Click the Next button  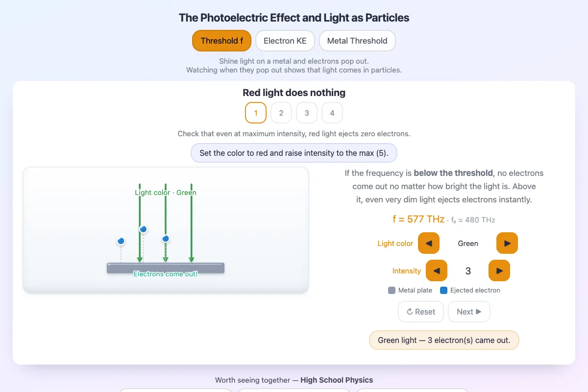coord(469,312)
